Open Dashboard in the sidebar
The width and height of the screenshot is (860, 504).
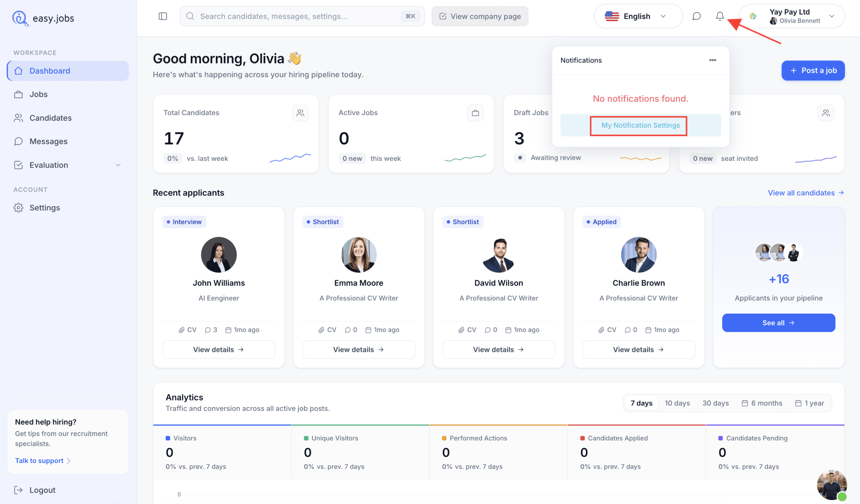click(x=68, y=71)
